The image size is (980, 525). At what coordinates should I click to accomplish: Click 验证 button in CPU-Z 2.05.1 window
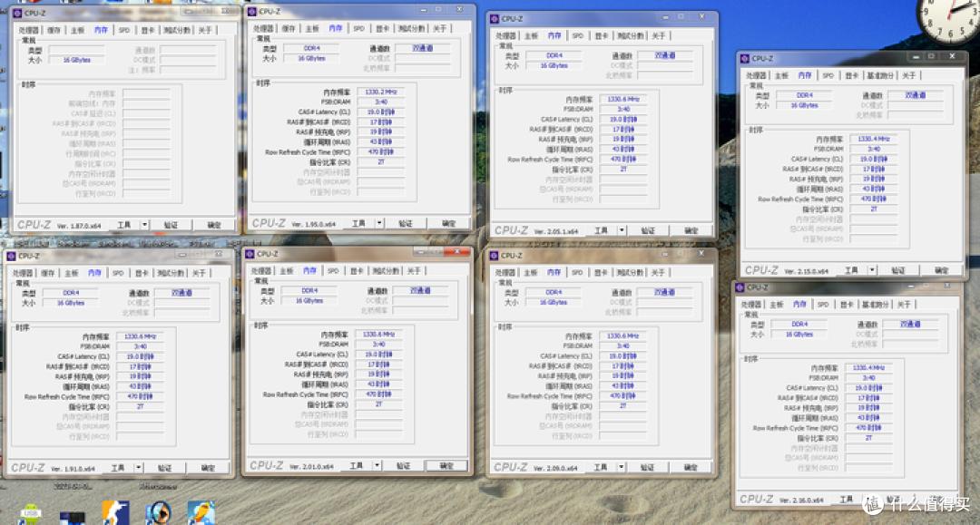(x=648, y=231)
